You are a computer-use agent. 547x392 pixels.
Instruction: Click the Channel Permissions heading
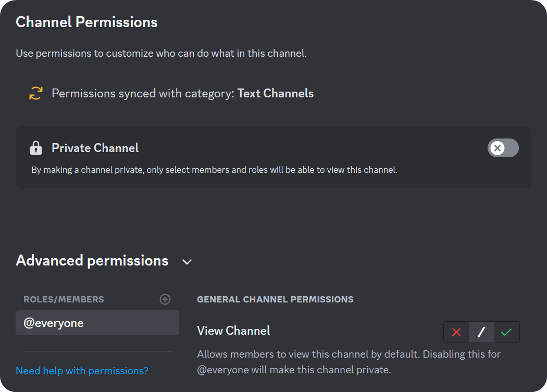point(86,22)
